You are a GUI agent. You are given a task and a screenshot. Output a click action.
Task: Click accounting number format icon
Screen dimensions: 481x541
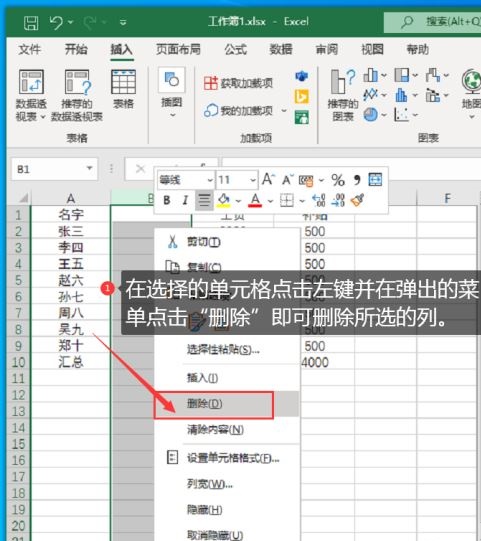click(x=306, y=180)
